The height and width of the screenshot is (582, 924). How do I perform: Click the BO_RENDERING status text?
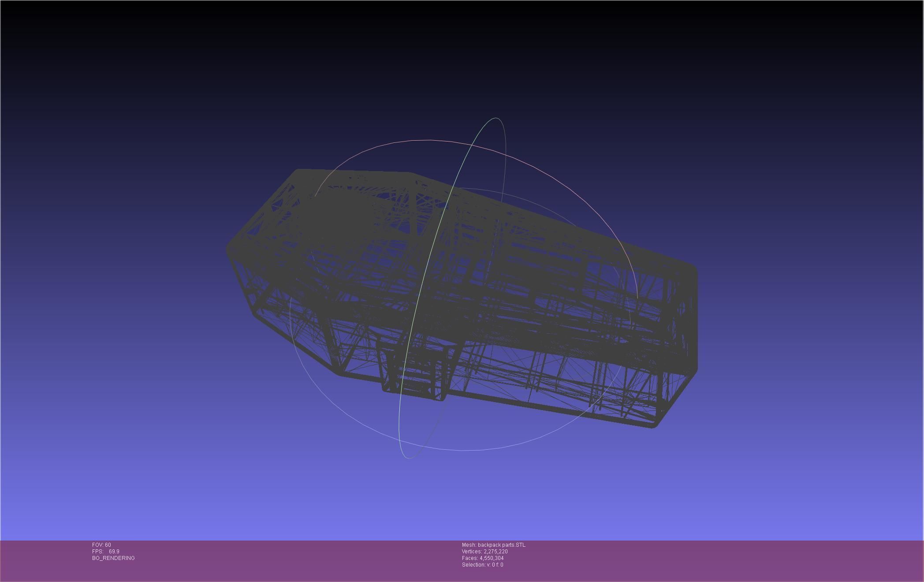point(113,558)
